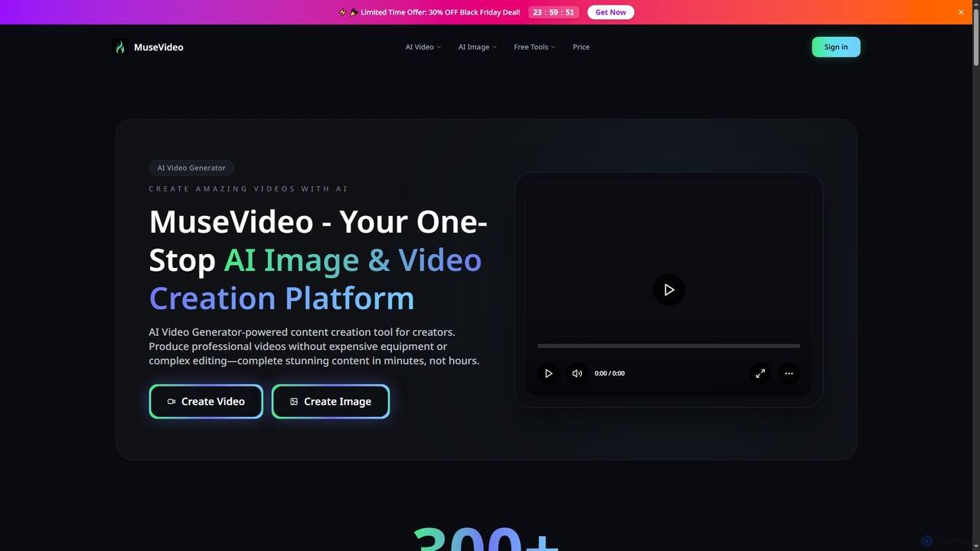Open the video's three-dot more options
980x551 pixels.
pyautogui.click(x=789, y=373)
